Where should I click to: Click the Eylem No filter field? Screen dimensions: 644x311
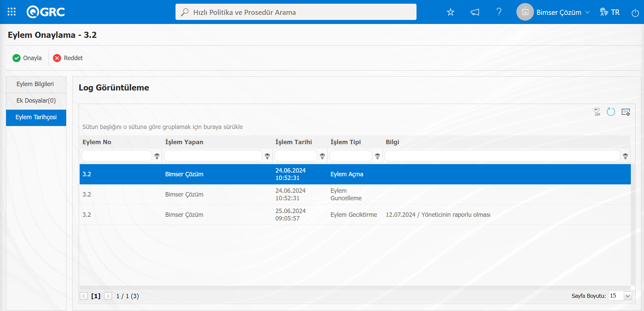[x=116, y=156]
